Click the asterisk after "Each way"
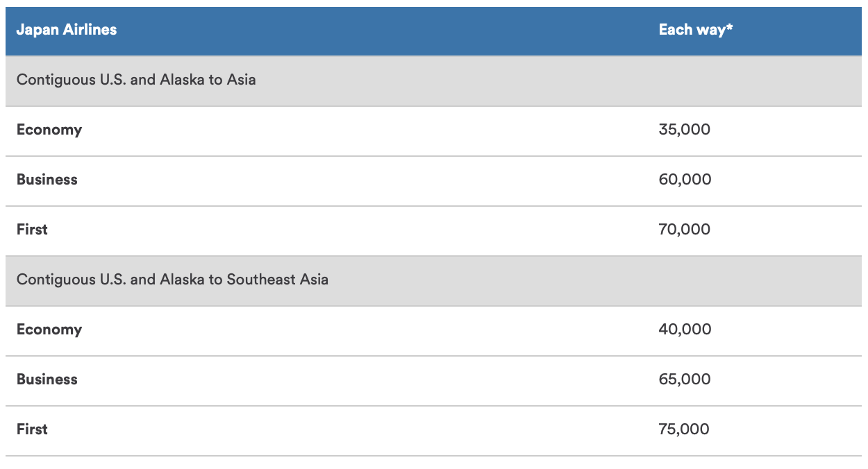 (x=730, y=28)
